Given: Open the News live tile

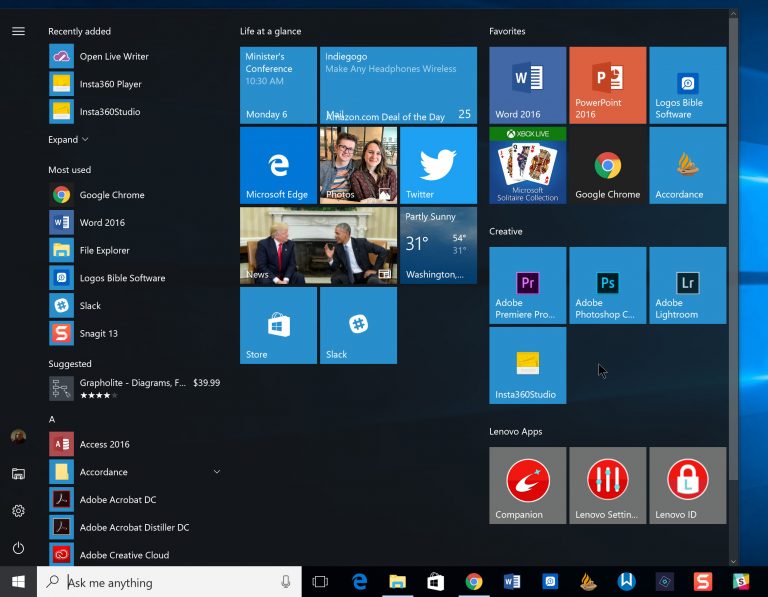Looking at the screenshot, I should tap(318, 245).
